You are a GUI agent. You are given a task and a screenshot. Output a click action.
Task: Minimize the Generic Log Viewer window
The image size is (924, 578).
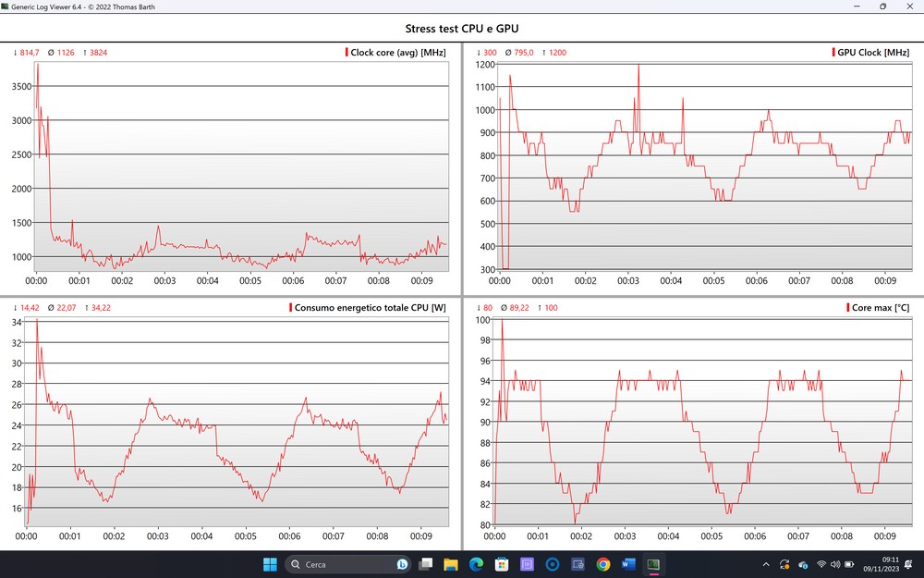coord(856,6)
